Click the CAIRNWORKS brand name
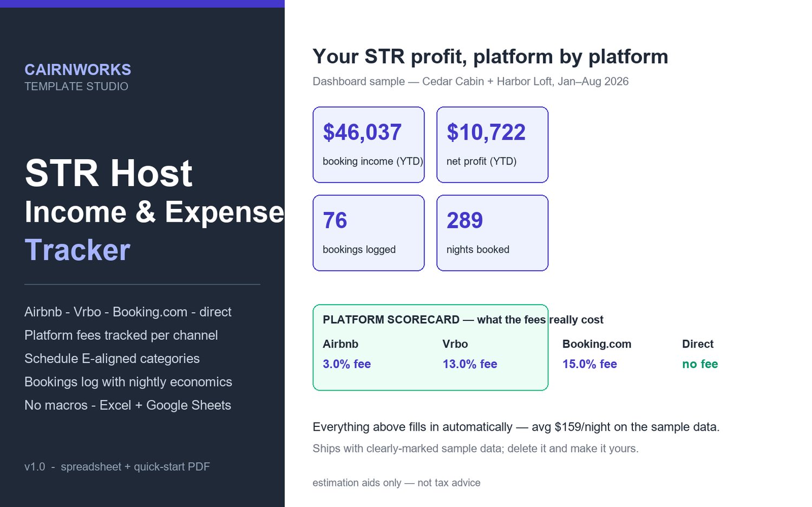Image resolution: width=812 pixels, height=507 pixels. (x=78, y=70)
